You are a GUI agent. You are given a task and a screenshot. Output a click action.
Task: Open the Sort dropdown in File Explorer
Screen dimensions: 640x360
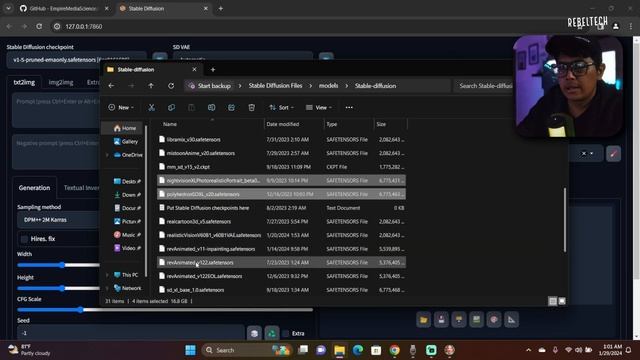click(x=281, y=107)
